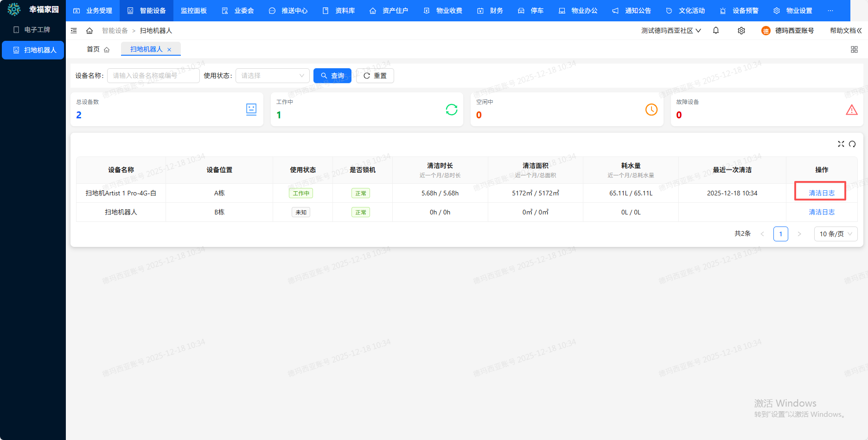This screenshot has width=868, height=440.
Task: Click the fullscreen icon above the table
Action: 841,144
